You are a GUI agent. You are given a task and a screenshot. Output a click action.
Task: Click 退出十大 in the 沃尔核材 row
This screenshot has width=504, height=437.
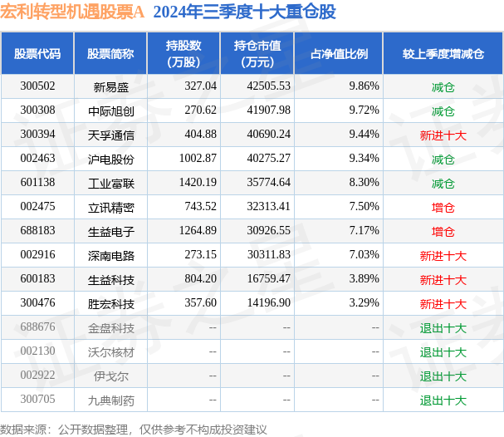(443, 352)
